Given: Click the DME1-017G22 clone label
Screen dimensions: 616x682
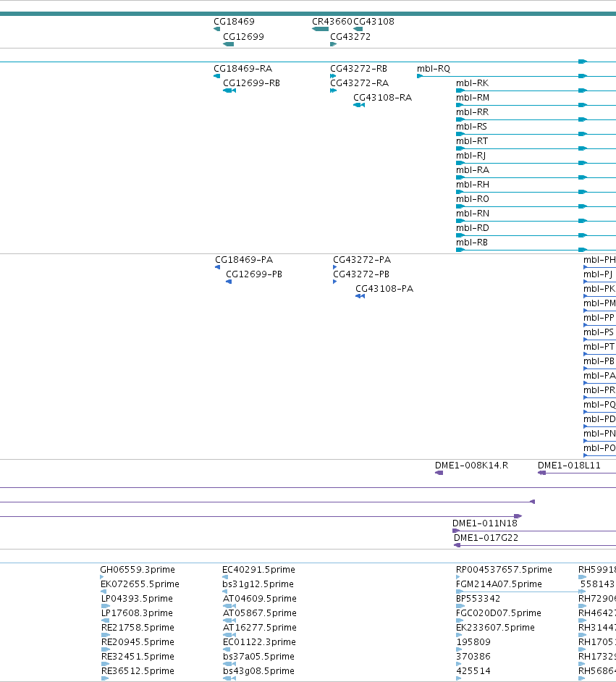Looking at the screenshot, I should (486, 538).
